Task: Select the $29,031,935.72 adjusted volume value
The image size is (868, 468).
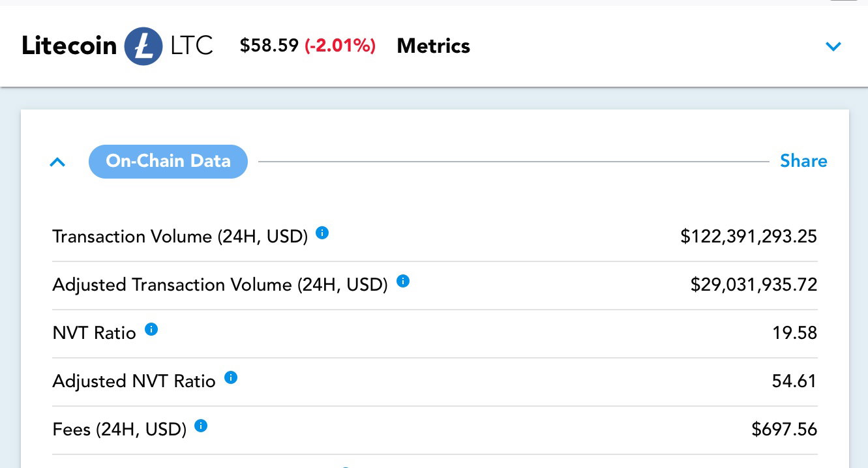Action: coord(754,284)
